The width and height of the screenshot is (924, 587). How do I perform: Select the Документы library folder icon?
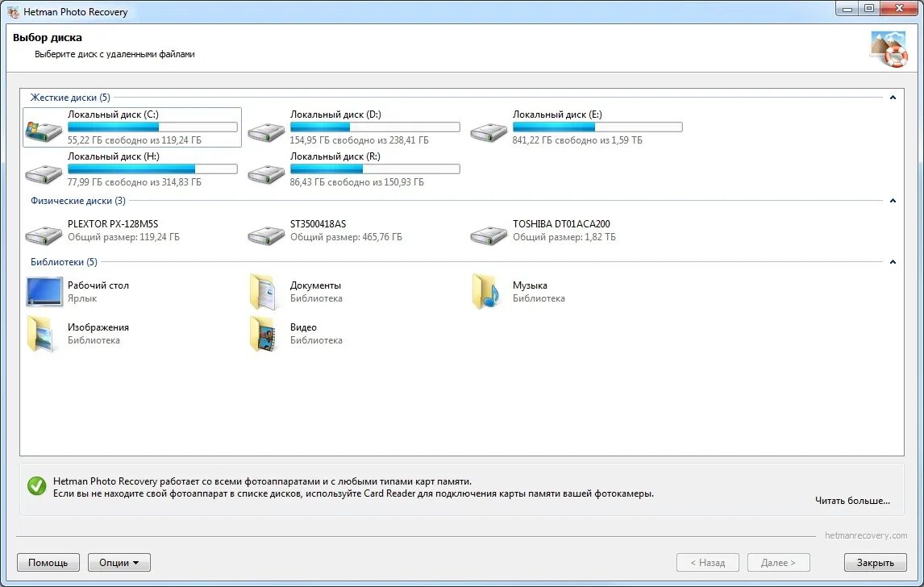pos(264,291)
